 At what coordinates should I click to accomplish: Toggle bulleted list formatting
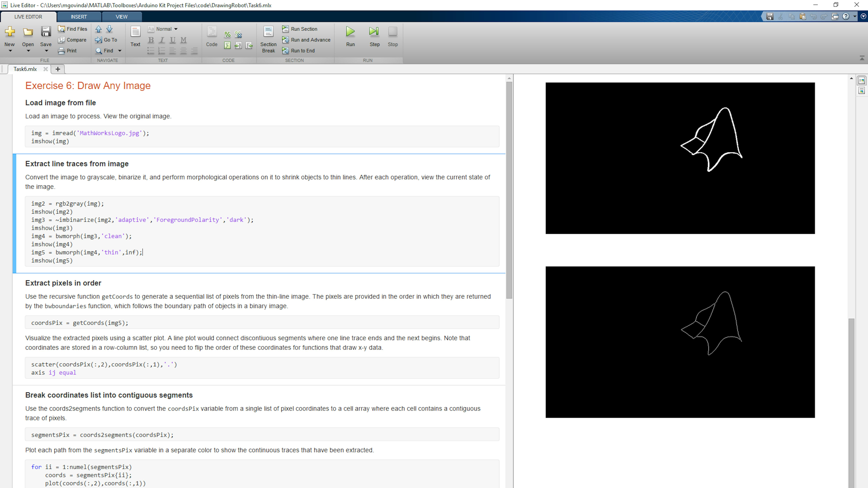[151, 51]
